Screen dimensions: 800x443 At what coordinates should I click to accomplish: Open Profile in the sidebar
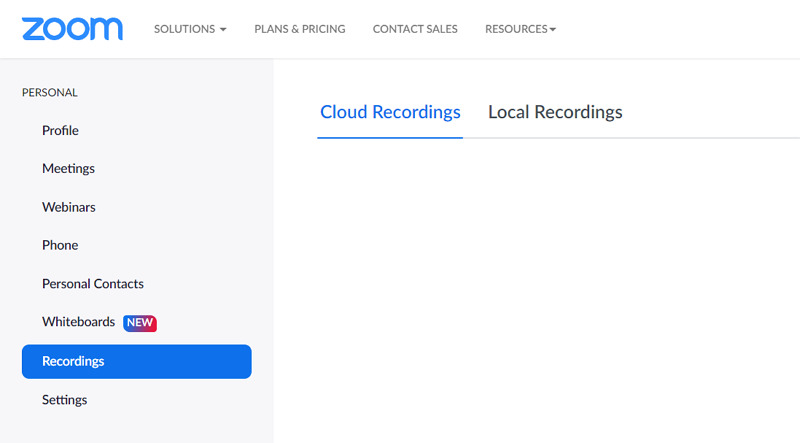[60, 131]
